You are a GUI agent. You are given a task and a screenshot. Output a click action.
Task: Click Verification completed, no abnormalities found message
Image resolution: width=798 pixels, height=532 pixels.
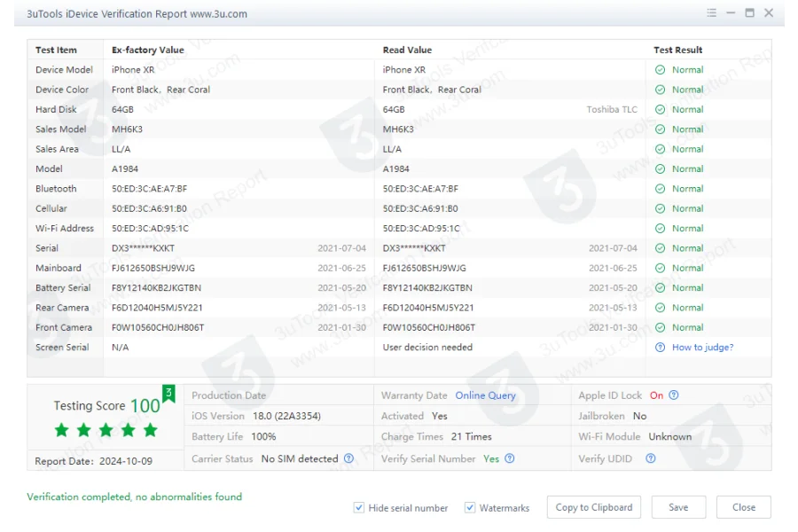pos(135,497)
